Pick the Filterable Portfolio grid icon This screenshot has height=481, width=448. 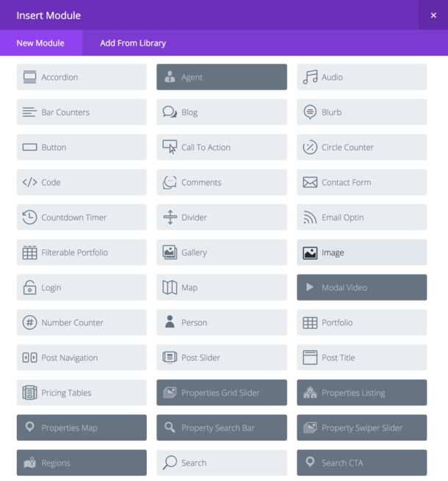click(30, 253)
